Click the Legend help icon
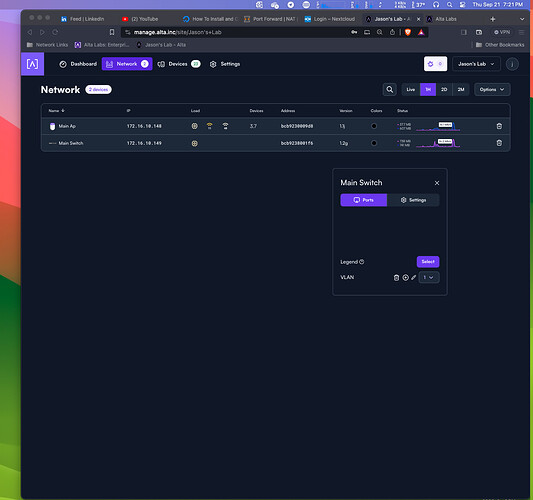This screenshot has height=500, width=533. 362,262
